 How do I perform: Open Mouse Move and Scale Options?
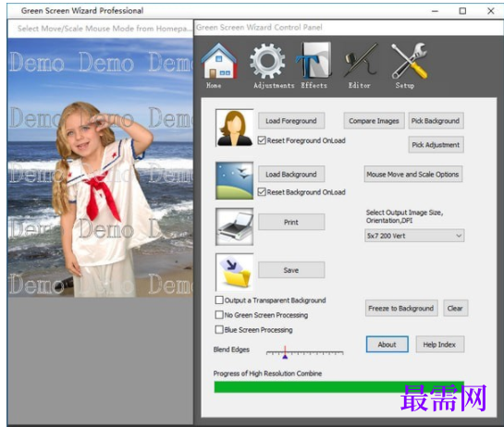pyautogui.click(x=413, y=174)
